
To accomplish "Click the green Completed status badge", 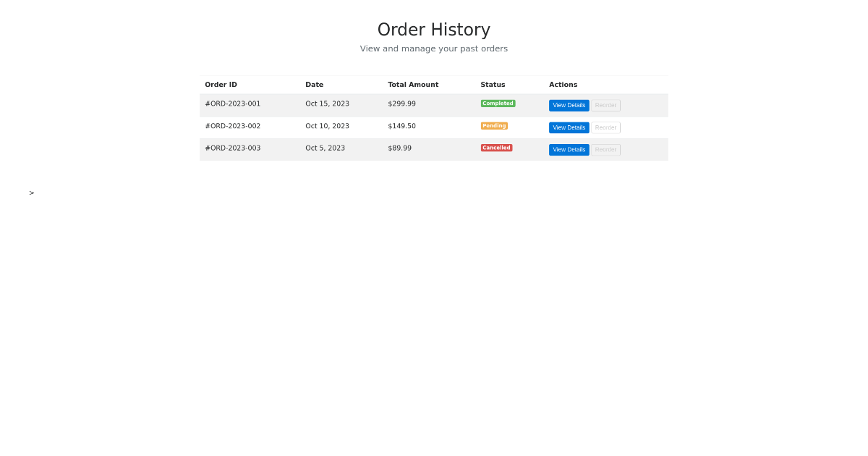I will tap(498, 104).
